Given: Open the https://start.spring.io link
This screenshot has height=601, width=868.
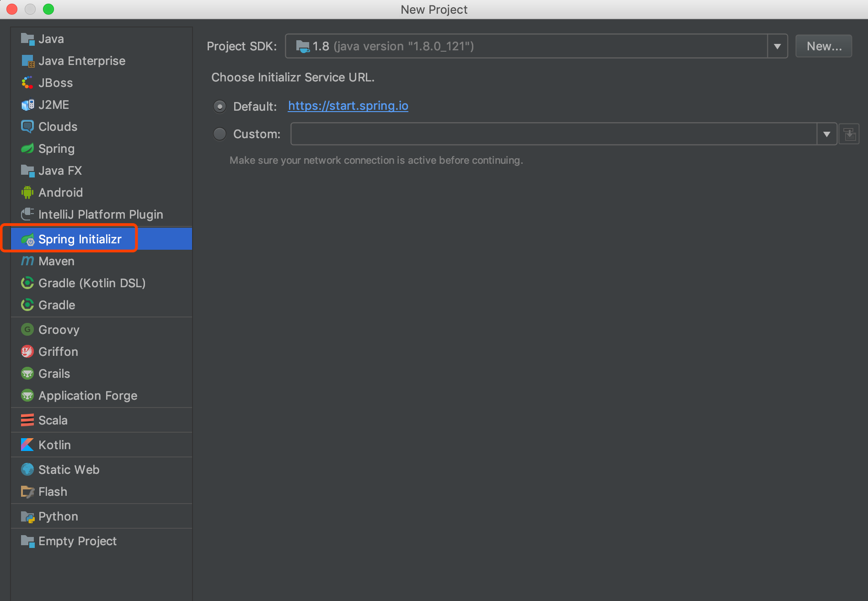Looking at the screenshot, I should coord(348,106).
